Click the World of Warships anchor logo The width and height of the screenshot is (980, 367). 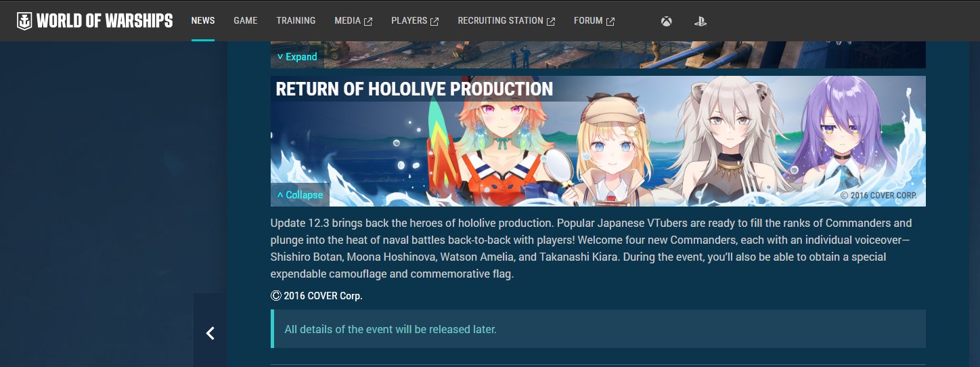click(x=24, y=21)
